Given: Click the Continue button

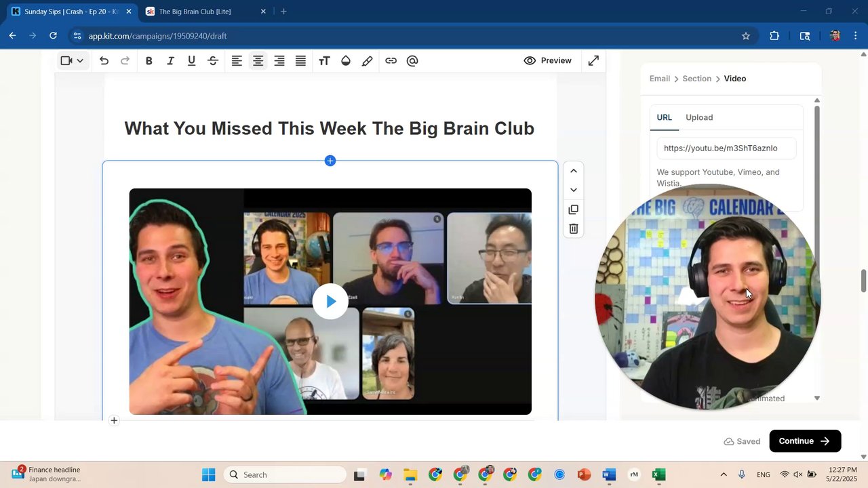Looking at the screenshot, I should [x=805, y=441].
